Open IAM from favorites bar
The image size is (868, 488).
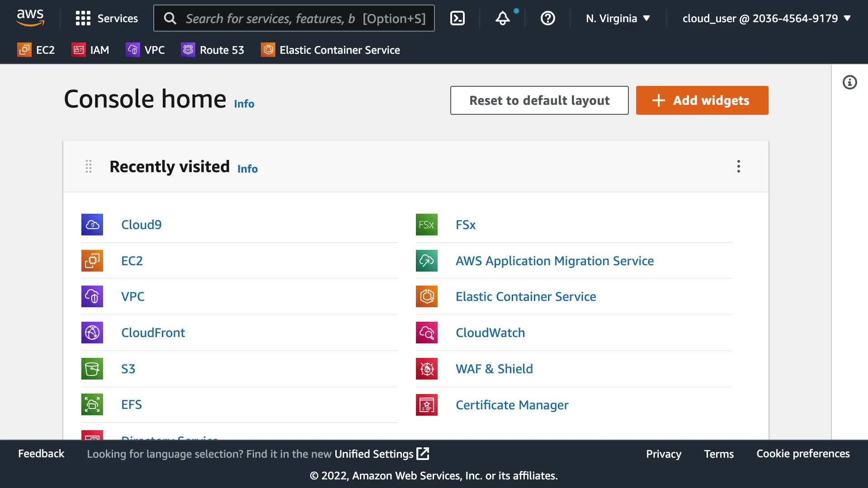[x=90, y=50]
